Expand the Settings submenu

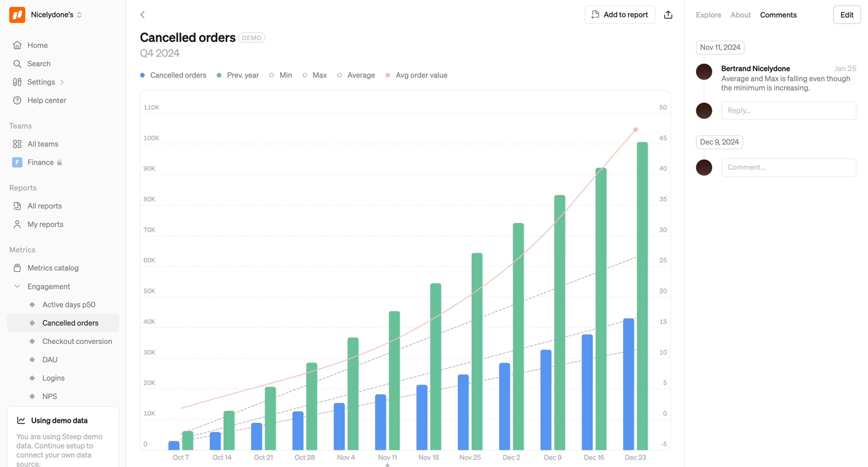63,82
